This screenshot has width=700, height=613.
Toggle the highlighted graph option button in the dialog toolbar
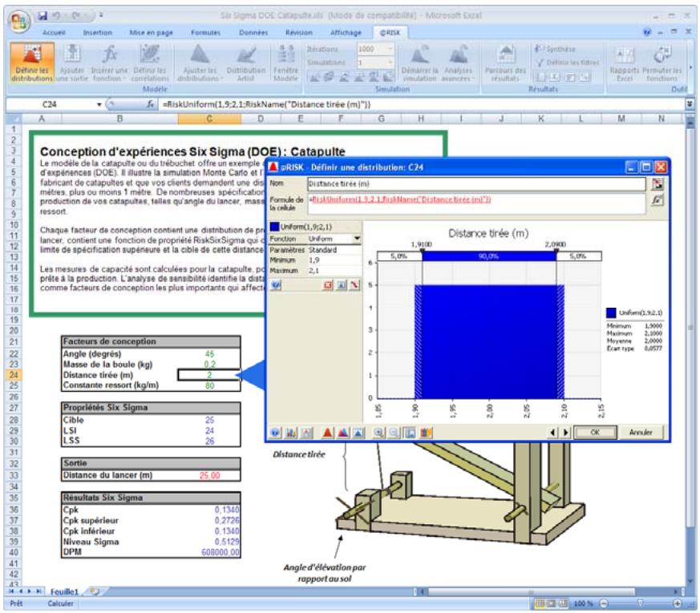410,433
